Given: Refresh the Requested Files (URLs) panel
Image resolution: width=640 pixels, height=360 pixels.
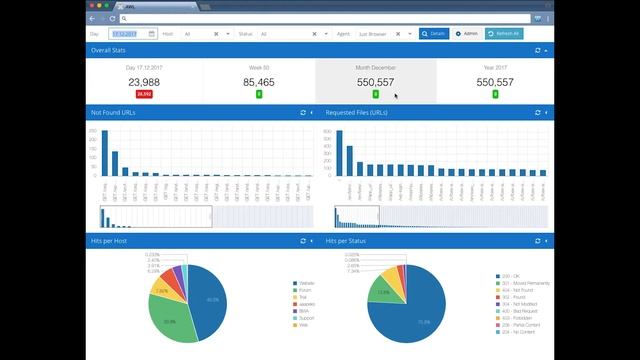Looking at the screenshot, I should (x=538, y=112).
